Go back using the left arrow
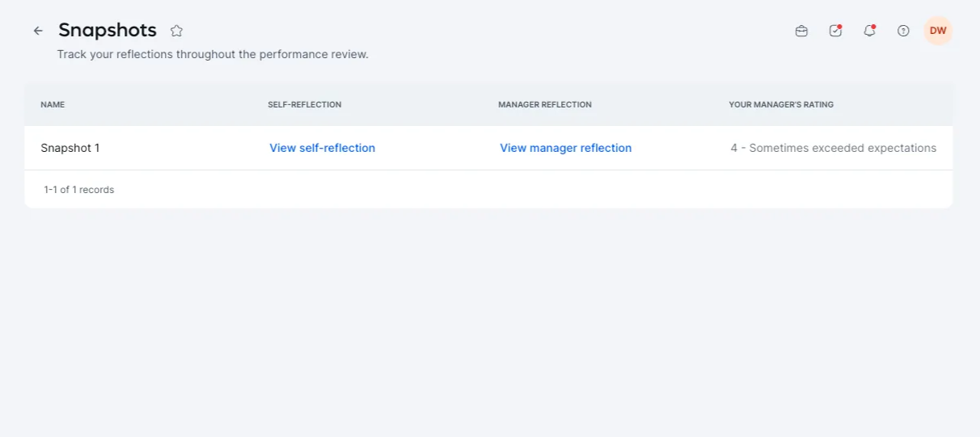This screenshot has width=980, height=437. [38, 31]
